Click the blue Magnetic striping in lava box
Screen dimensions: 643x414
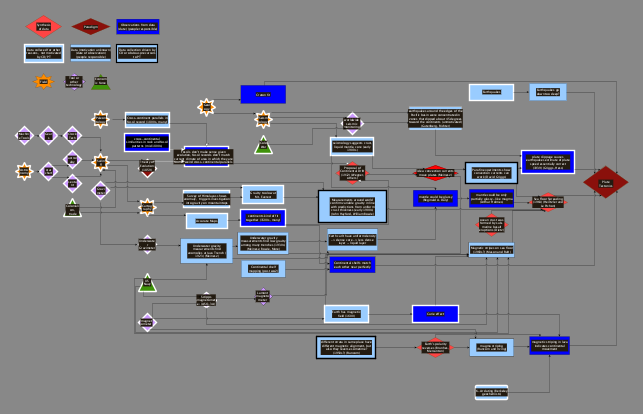(x=550, y=345)
